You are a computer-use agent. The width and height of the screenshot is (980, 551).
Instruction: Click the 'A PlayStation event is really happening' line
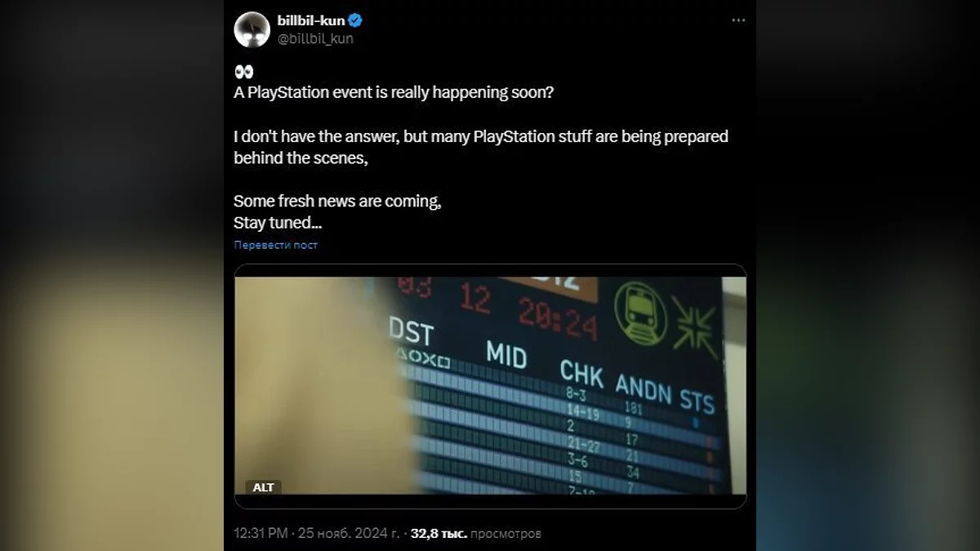tap(394, 93)
